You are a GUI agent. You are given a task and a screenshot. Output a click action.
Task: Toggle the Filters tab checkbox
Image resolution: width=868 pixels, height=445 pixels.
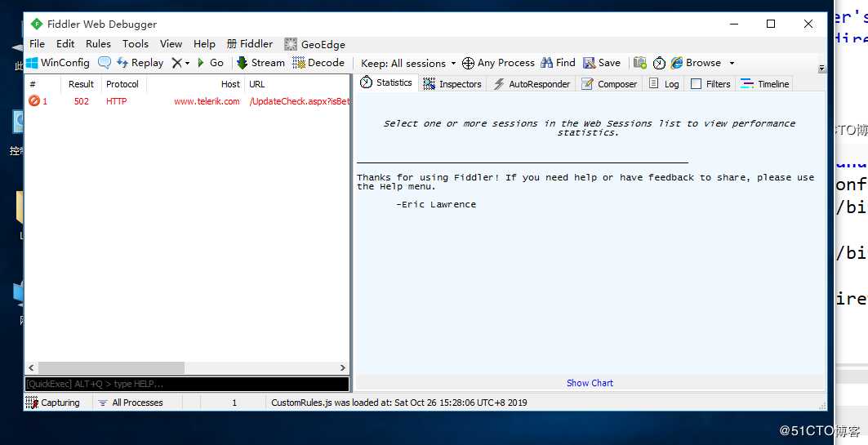[697, 83]
